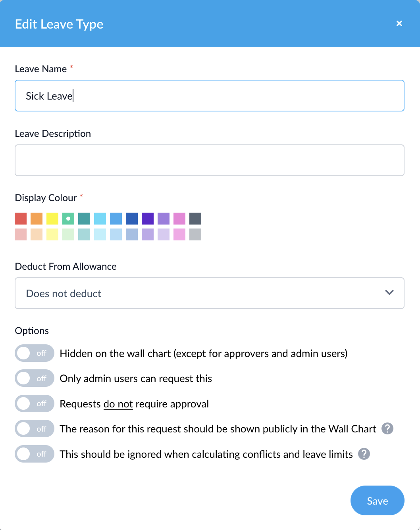
Task: Select the dark purple colour swatch
Action: click(148, 219)
